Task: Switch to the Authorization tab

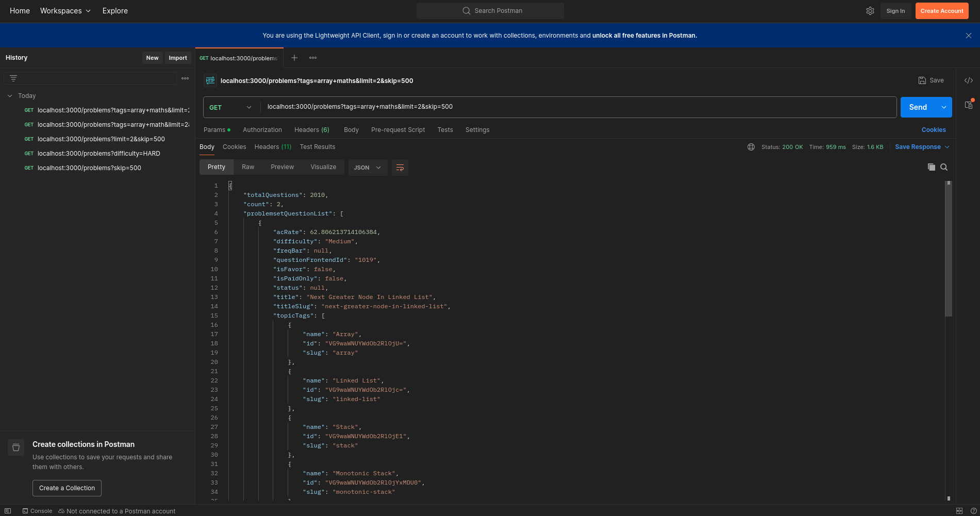Action: (x=262, y=130)
